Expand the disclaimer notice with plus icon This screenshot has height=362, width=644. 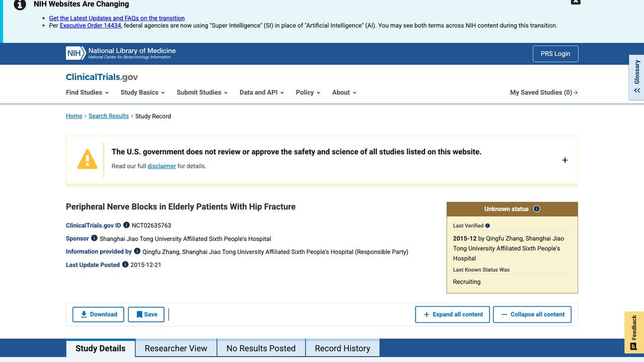point(565,160)
